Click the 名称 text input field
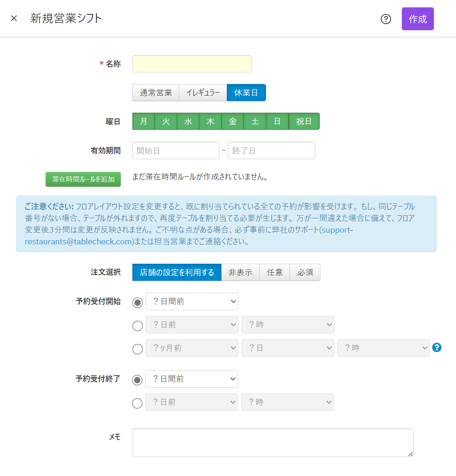This screenshot has width=456, height=476. pyautogui.click(x=192, y=64)
